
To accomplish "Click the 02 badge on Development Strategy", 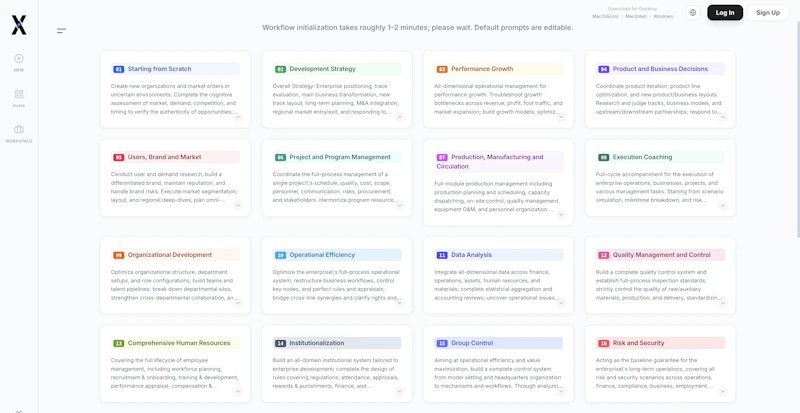I will (280, 69).
